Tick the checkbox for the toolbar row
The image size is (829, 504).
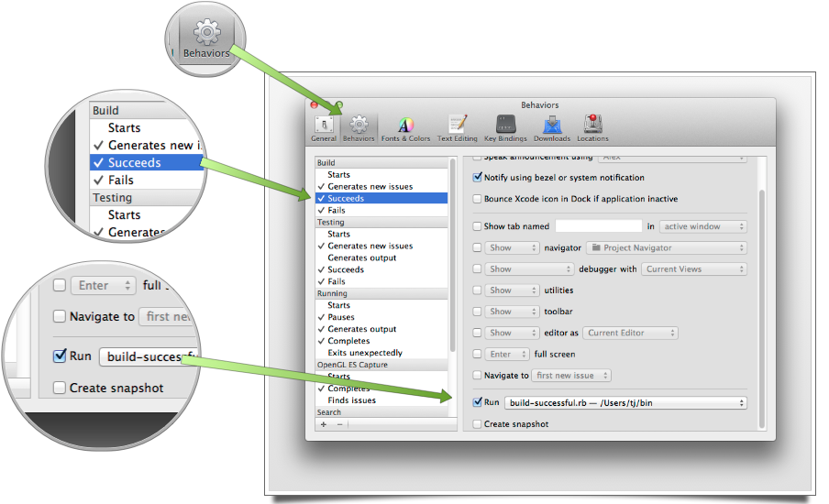click(x=478, y=312)
